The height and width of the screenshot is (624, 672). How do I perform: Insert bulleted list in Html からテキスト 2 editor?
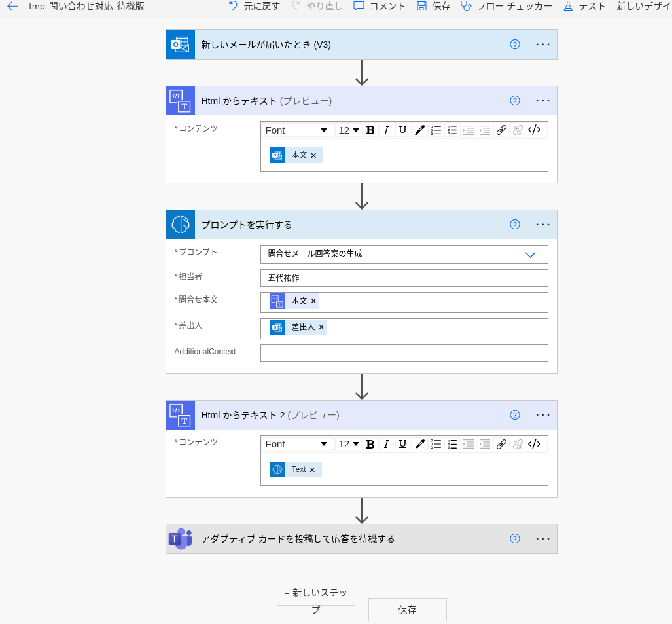[x=435, y=445]
